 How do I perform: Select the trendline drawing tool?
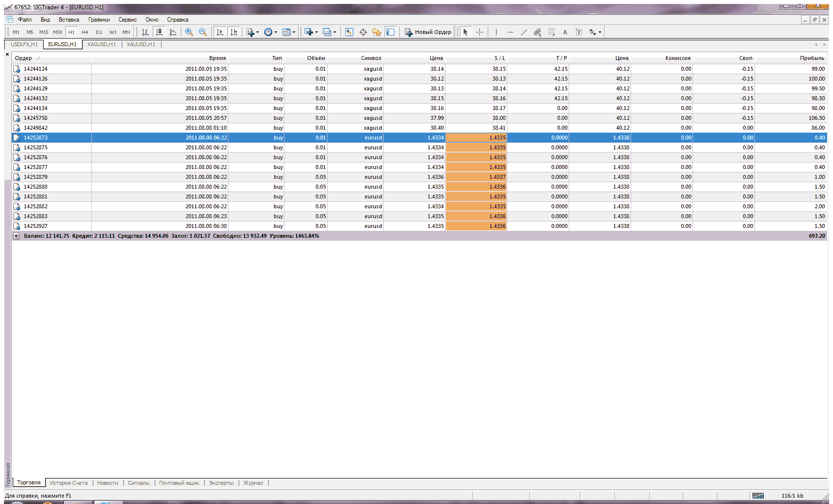[x=524, y=32]
